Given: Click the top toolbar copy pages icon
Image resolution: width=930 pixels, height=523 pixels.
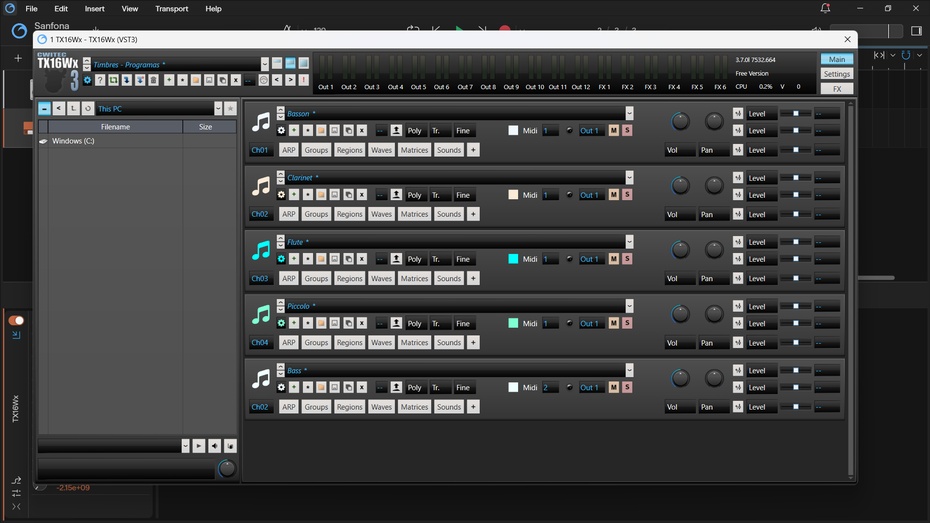Looking at the screenshot, I should tap(222, 80).
